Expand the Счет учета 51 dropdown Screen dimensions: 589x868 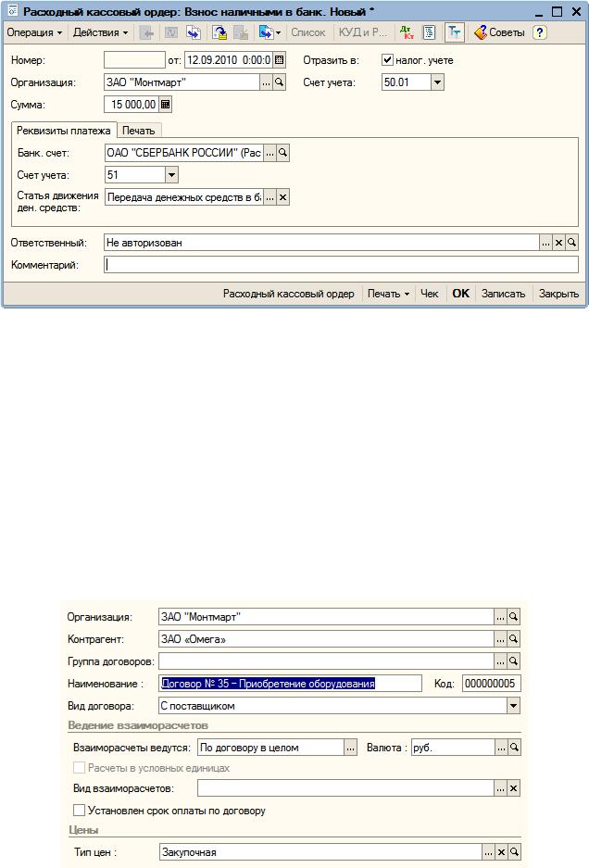171,175
